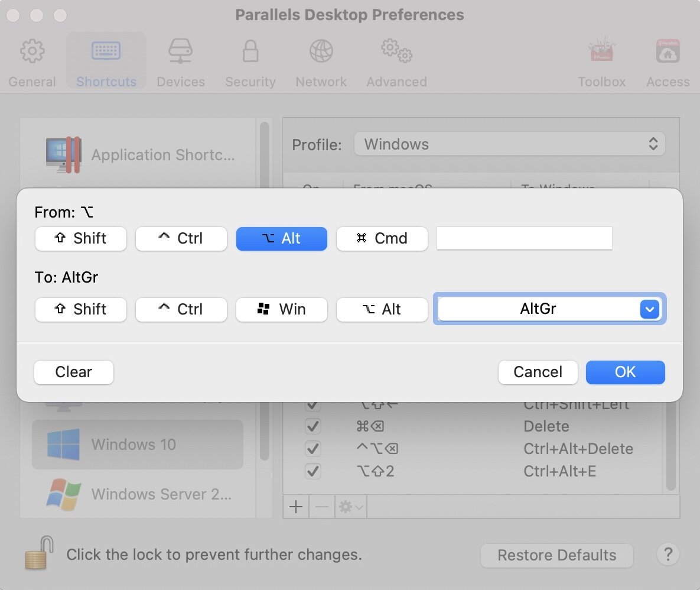Viewport: 700px width, 590px height.
Task: Open the Devices preferences tab
Action: (x=180, y=63)
